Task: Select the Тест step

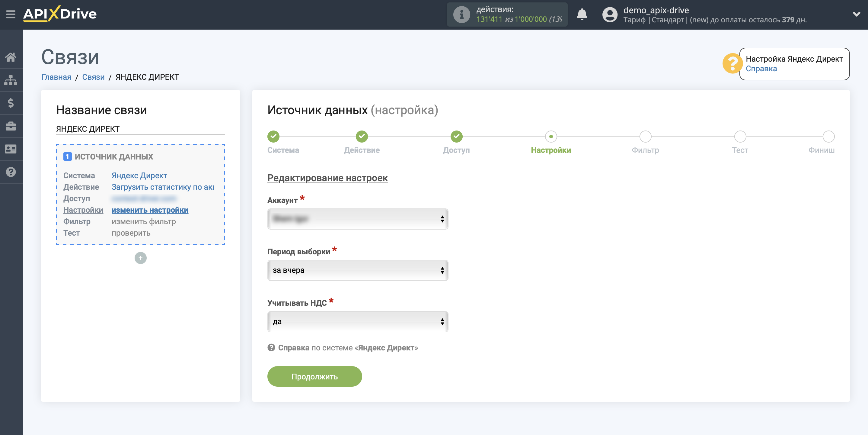Action: (740, 137)
